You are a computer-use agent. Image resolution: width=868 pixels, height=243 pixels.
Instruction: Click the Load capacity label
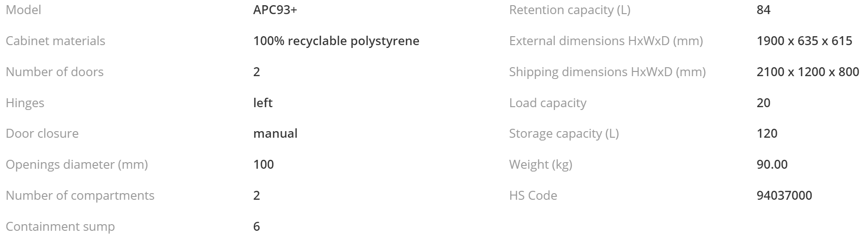click(548, 103)
